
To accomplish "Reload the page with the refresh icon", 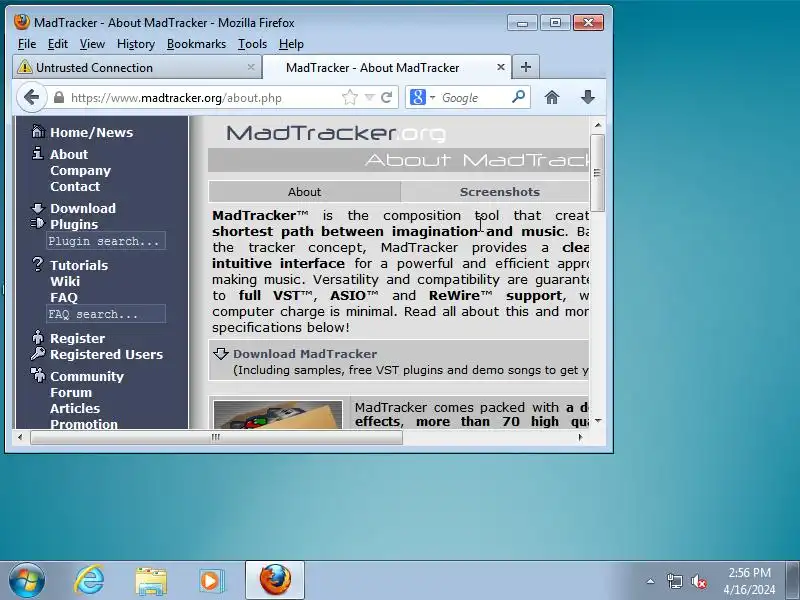I will tap(387, 97).
